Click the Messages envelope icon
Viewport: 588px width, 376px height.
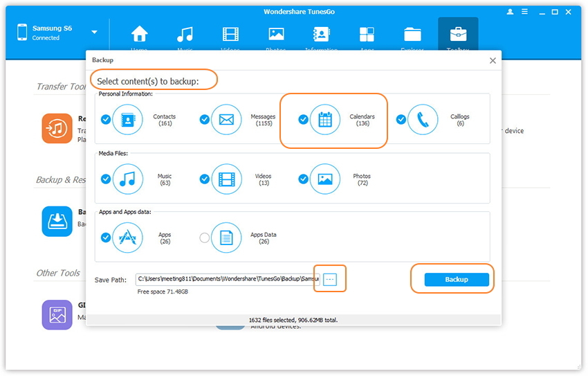coord(226,120)
